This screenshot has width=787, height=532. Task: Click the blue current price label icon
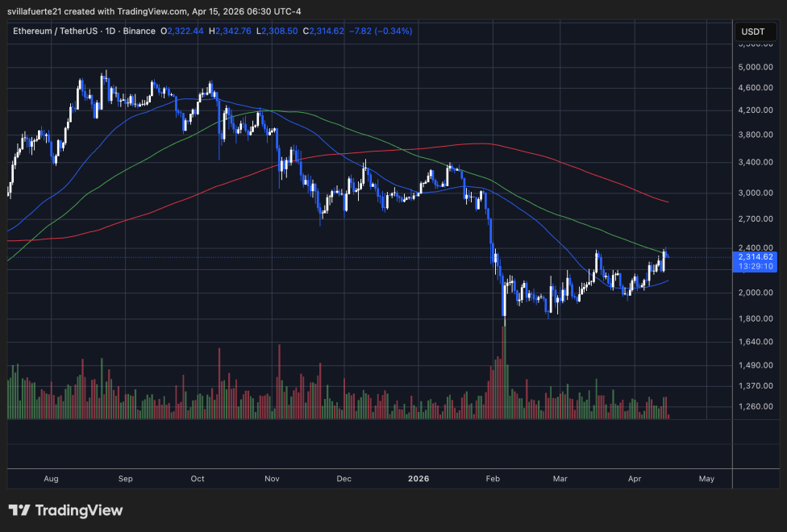pos(755,260)
